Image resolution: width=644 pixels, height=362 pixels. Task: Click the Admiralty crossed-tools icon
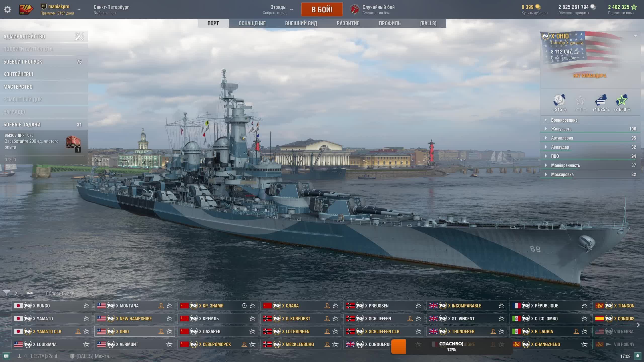coord(79,36)
